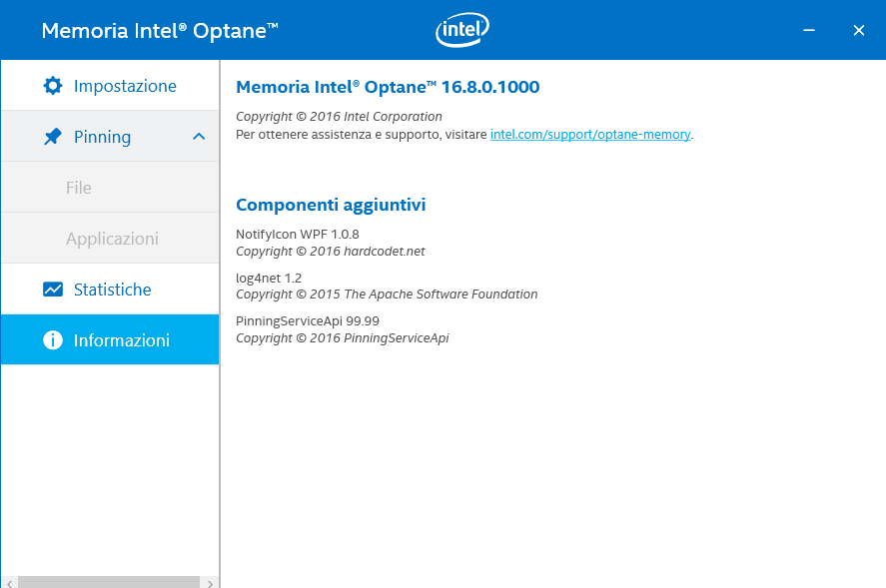Click the Componenti aggiuntivi heading
The image size is (886, 588).
[x=331, y=205]
